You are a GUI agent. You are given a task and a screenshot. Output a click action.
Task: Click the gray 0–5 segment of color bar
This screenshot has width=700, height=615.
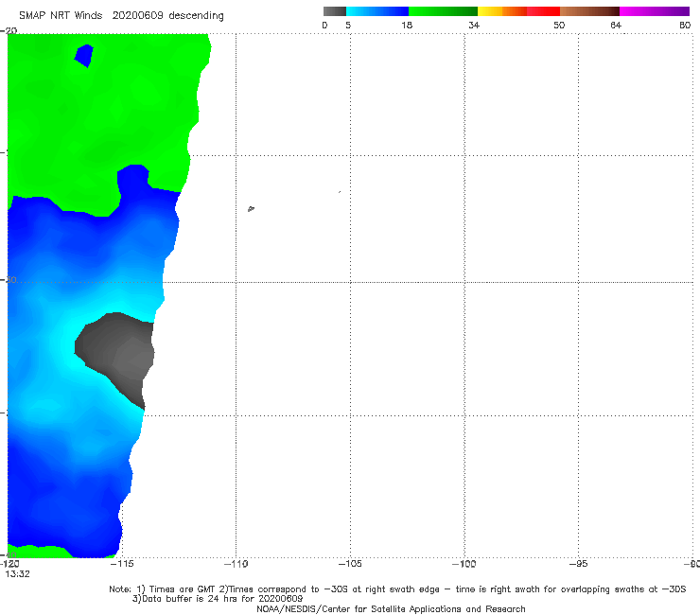tap(335, 11)
